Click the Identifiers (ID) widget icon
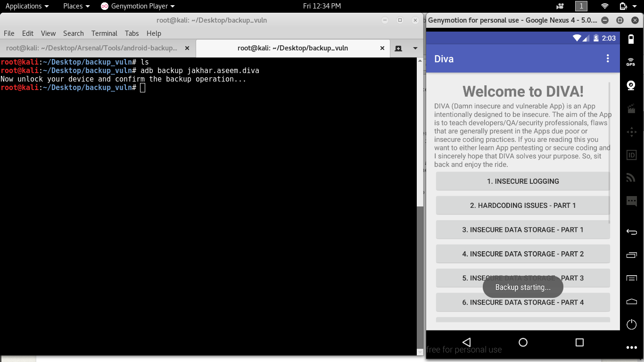This screenshot has width=644, height=362. 631,155
